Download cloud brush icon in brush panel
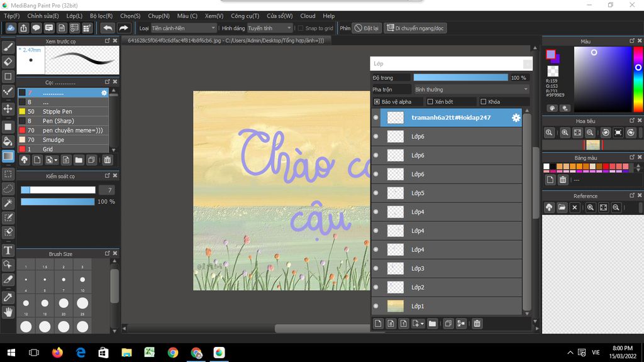 [x=25, y=160]
